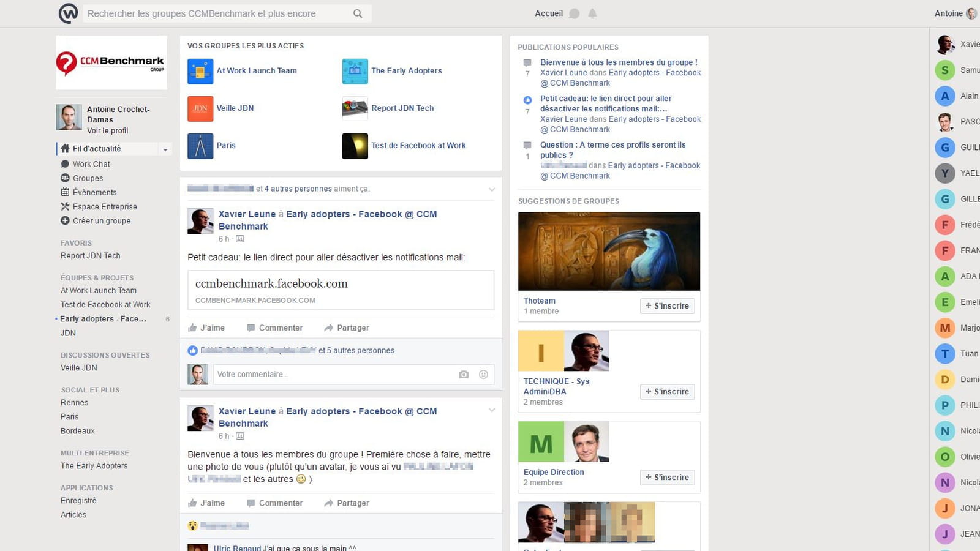The height and width of the screenshot is (551, 980).
Task: Open the Paris group icon
Action: pos(200,146)
